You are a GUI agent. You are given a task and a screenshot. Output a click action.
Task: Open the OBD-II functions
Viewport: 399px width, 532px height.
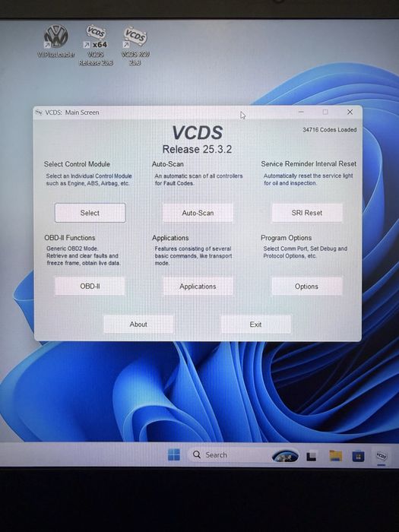coord(90,286)
